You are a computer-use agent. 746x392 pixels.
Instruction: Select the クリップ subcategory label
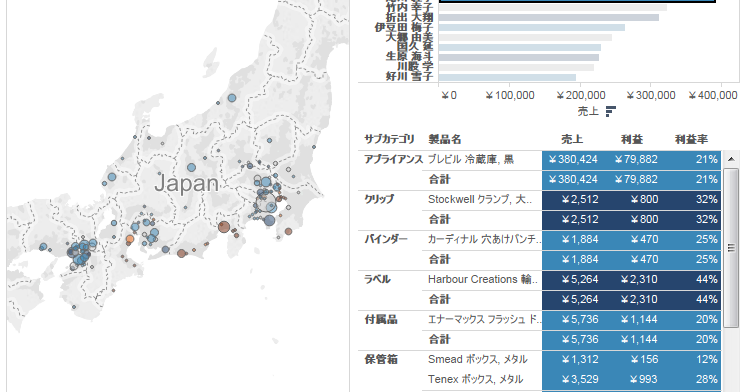(x=379, y=199)
